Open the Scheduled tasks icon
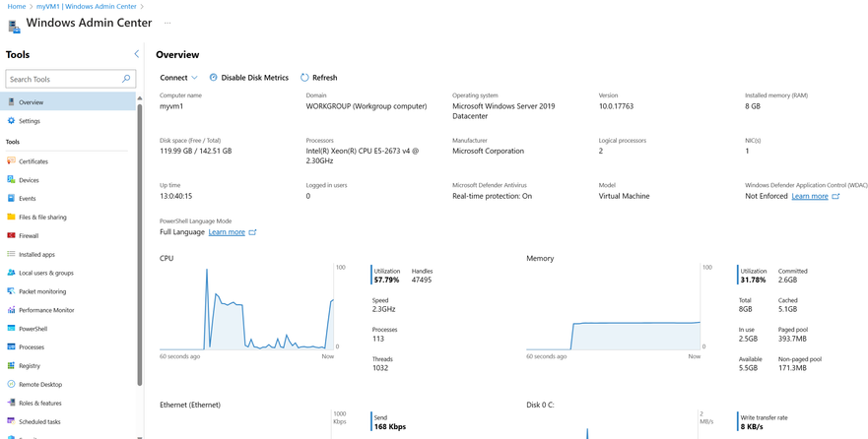Viewport: 868px width, 439px height. [11, 421]
